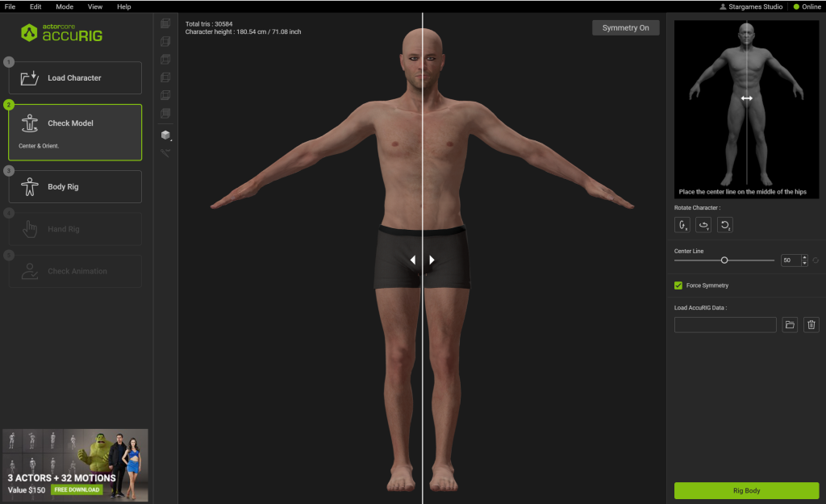Viewport: 826px width, 504px height.
Task: Decrease Center Line value with down stepper arrow
Action: tap(804, 263)
